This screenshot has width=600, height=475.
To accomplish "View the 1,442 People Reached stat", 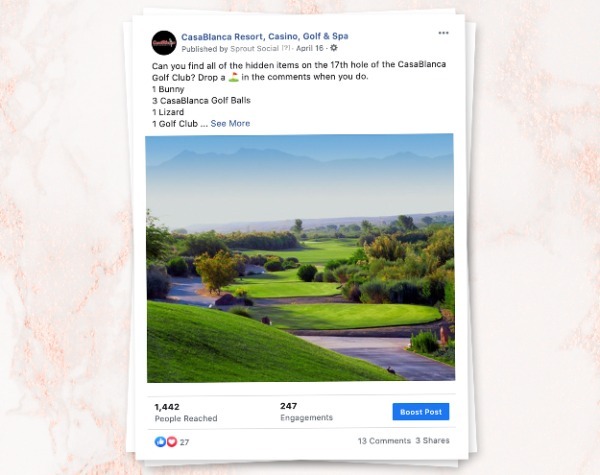I will (x=186, y=412).
